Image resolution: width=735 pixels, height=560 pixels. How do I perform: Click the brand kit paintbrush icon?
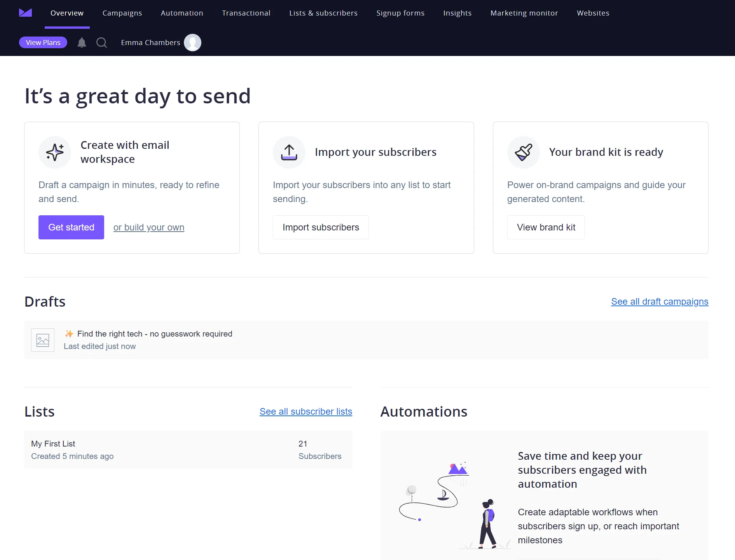(524, 152)
